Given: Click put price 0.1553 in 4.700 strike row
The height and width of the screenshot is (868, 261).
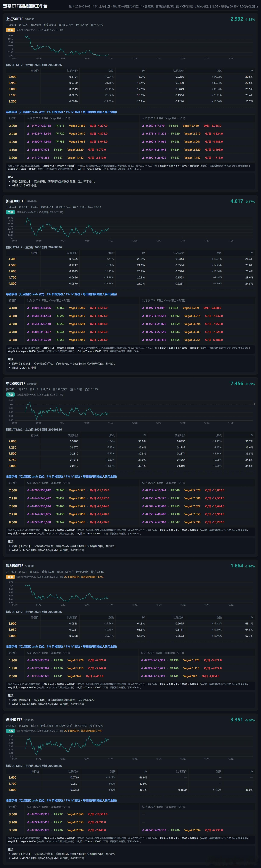Looking at the screenshot, I should (x=180, y=278).
